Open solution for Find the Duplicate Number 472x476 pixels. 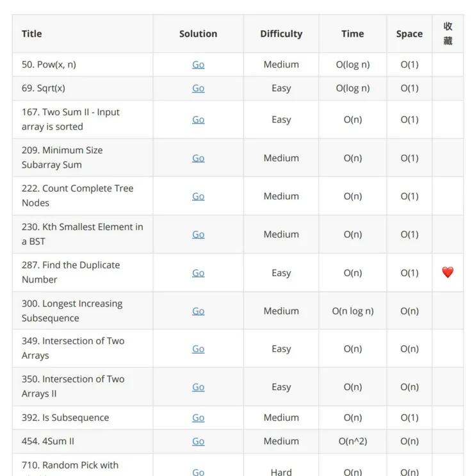pos(199,273)
